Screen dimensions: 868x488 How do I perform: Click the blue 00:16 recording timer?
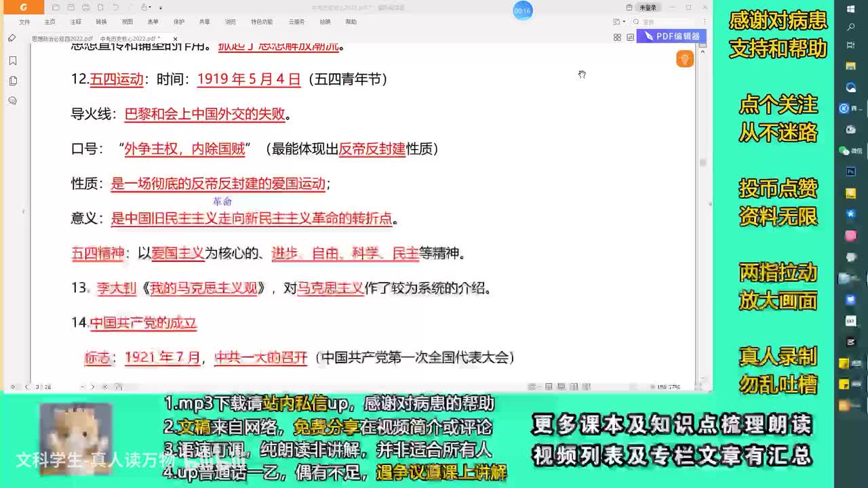[522, 10]
